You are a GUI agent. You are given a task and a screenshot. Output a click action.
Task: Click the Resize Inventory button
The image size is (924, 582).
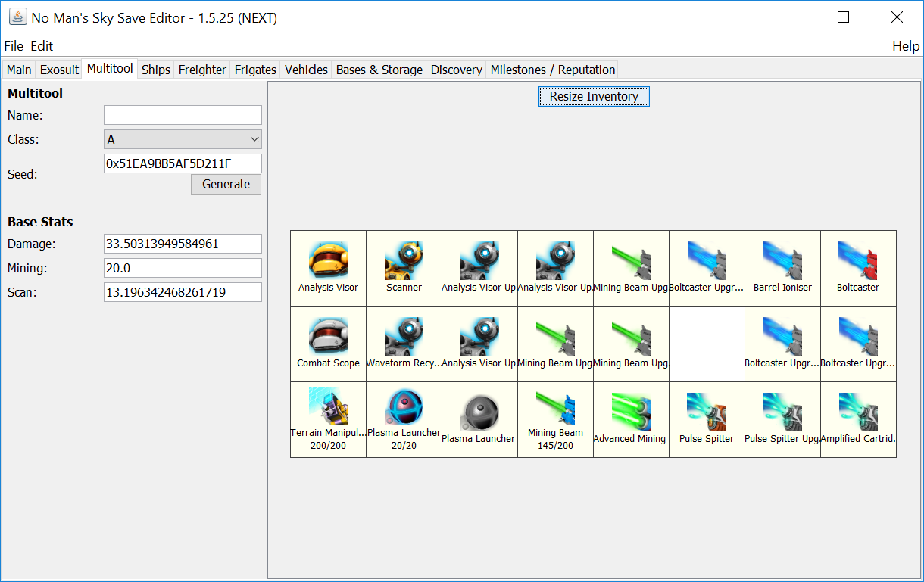click(594, 96)
